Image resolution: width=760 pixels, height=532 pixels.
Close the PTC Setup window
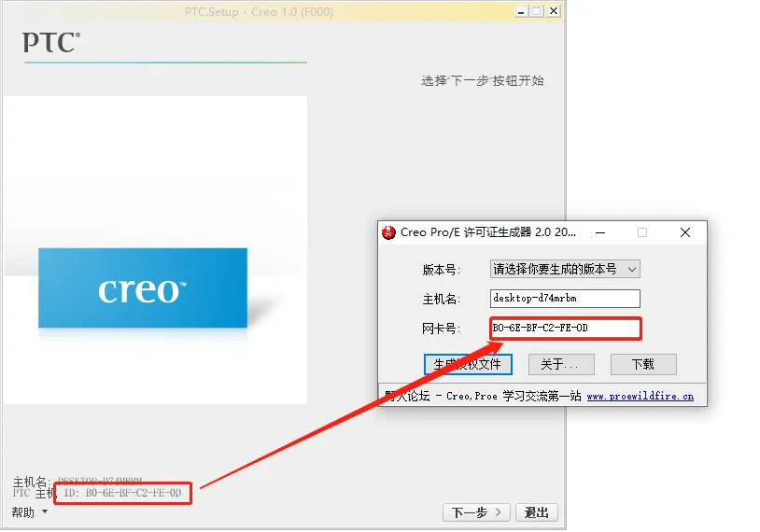coord(554,11)
